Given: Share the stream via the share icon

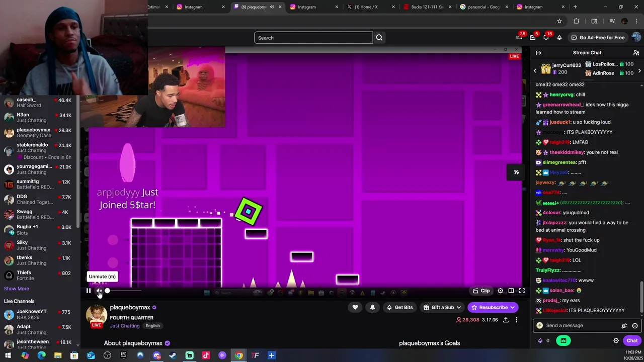Looking at the screenshot, I should point(506,320).
